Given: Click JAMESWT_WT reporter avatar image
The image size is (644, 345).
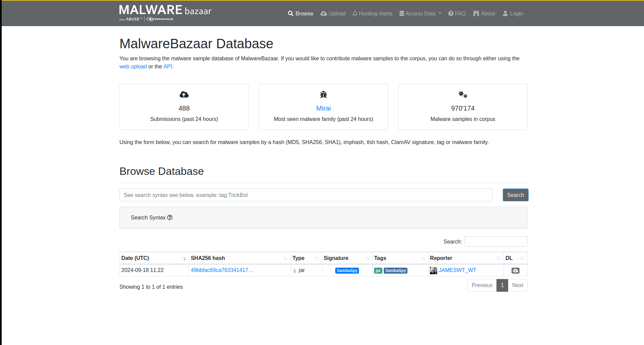Looking at the screenshot, I should (x=433, y=271).
